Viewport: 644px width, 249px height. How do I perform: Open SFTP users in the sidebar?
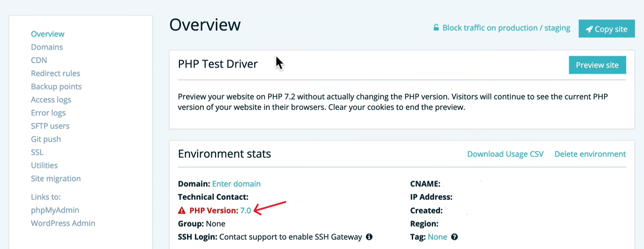50,126
